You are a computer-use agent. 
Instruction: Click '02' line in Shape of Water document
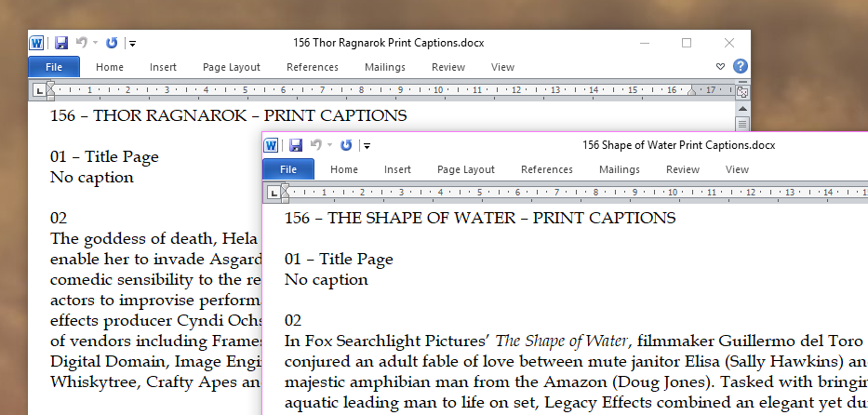pos(293,321)
